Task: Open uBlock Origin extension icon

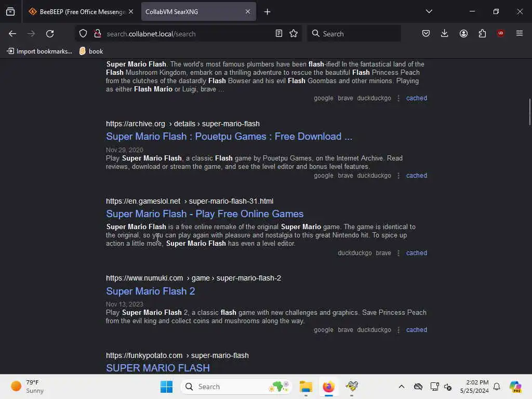Action: click(x=500, y=33)
